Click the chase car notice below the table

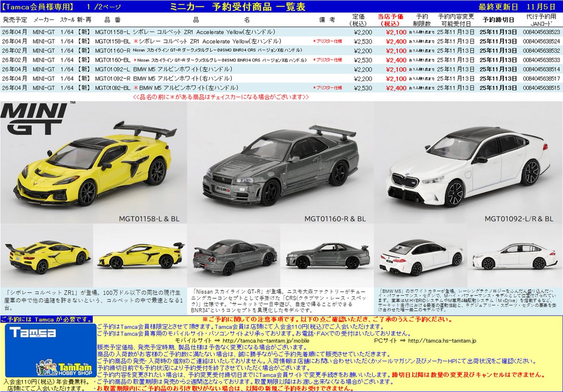(x=221, y=97)
